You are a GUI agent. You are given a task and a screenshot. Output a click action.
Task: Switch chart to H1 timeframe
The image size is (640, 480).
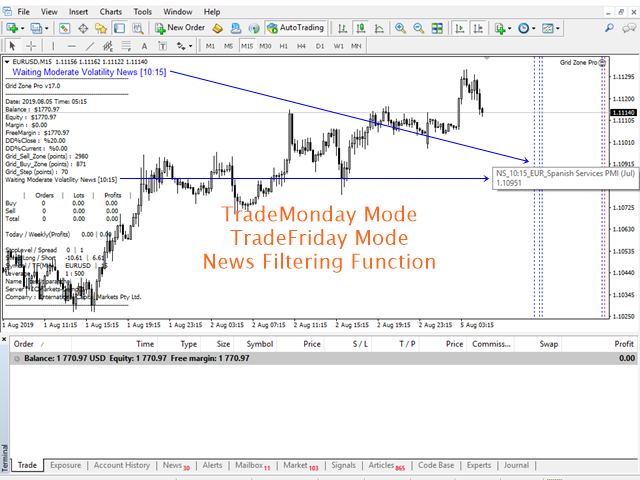point(283,46)
